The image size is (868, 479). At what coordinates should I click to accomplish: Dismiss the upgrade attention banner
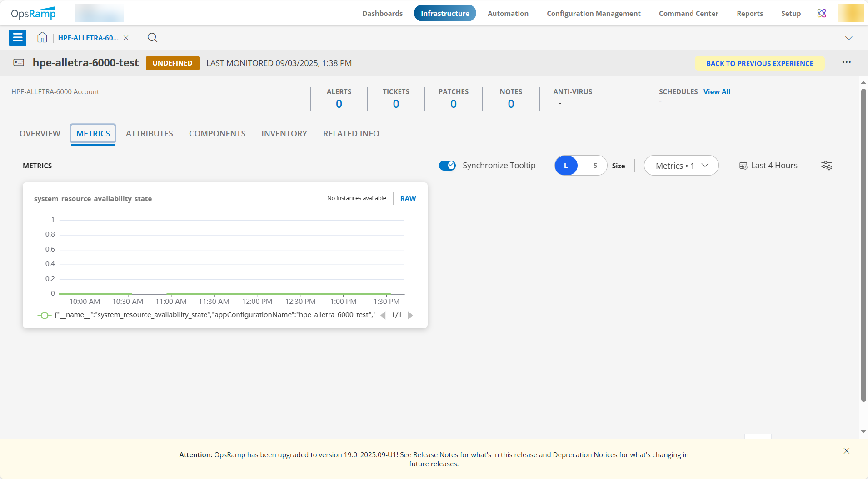point(846,451)
